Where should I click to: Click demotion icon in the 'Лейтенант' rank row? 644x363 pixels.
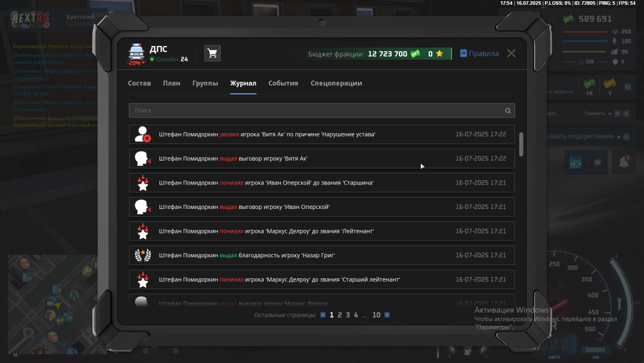tap(143, 231)
